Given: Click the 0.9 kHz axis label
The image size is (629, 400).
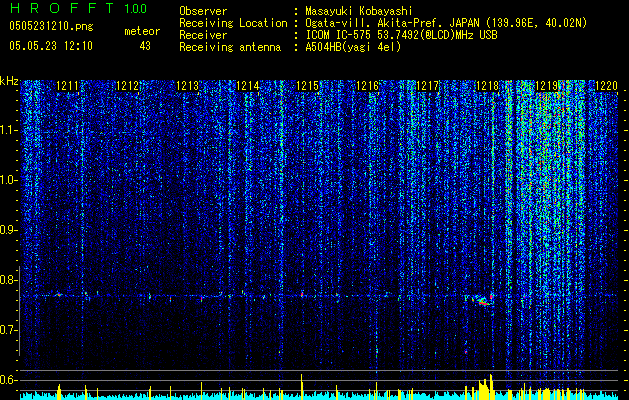Looking at the screenshot, I should (8, 230).
